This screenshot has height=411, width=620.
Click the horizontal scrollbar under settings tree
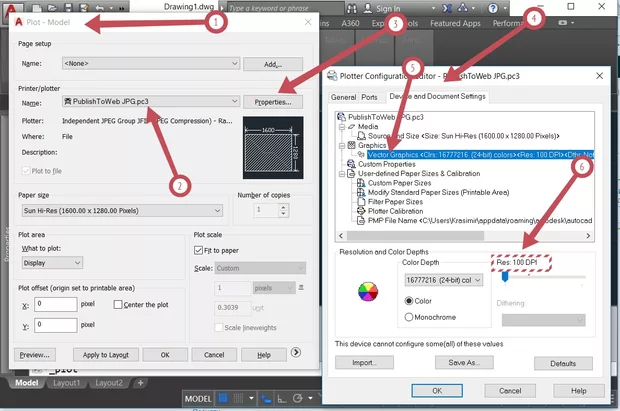pos(415,236)
